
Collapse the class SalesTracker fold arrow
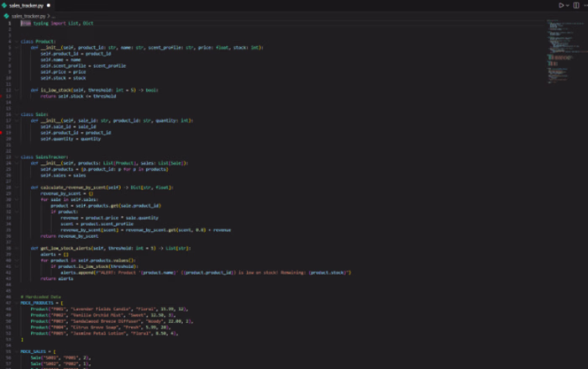tap(17, 157)
